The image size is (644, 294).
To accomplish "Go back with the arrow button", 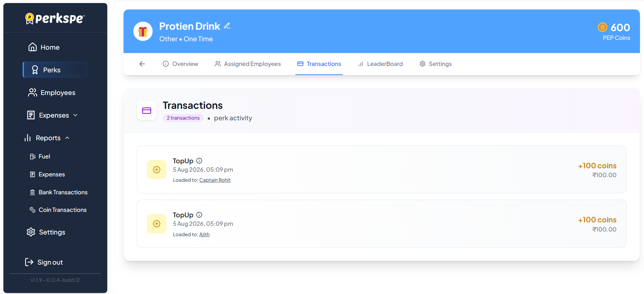I will coord(142,64).
